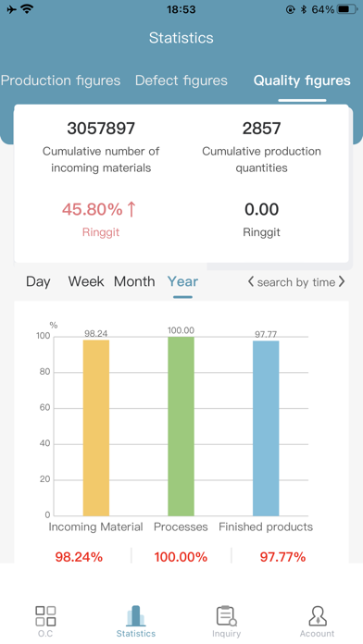Switch to Production figures tab
The width and height of the screenshot is (363, 644).
click(60, 80)
